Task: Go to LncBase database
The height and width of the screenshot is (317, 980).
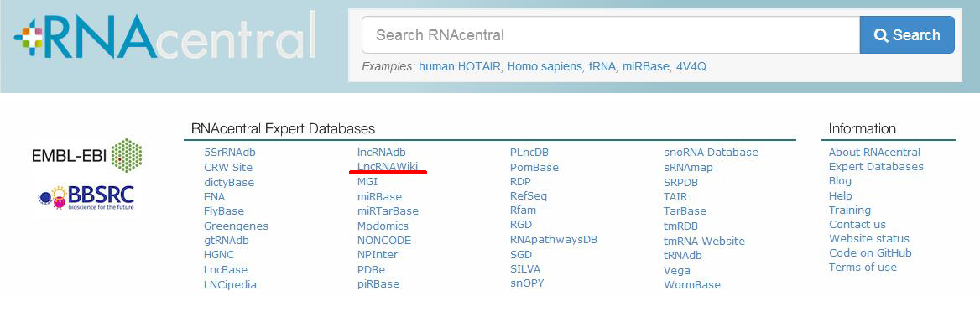Action: pos(226,269)
